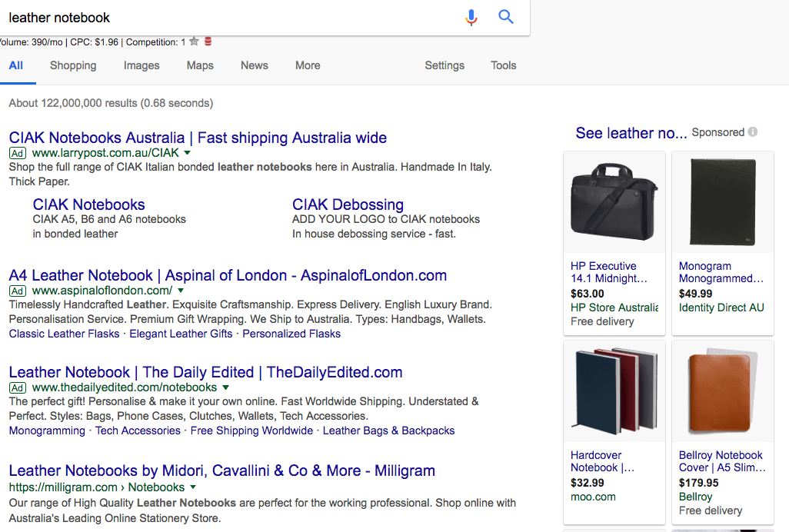Click the Sponsored info icon
The image size is (789, 532).
pyautogui.click(x=753, y=132)
